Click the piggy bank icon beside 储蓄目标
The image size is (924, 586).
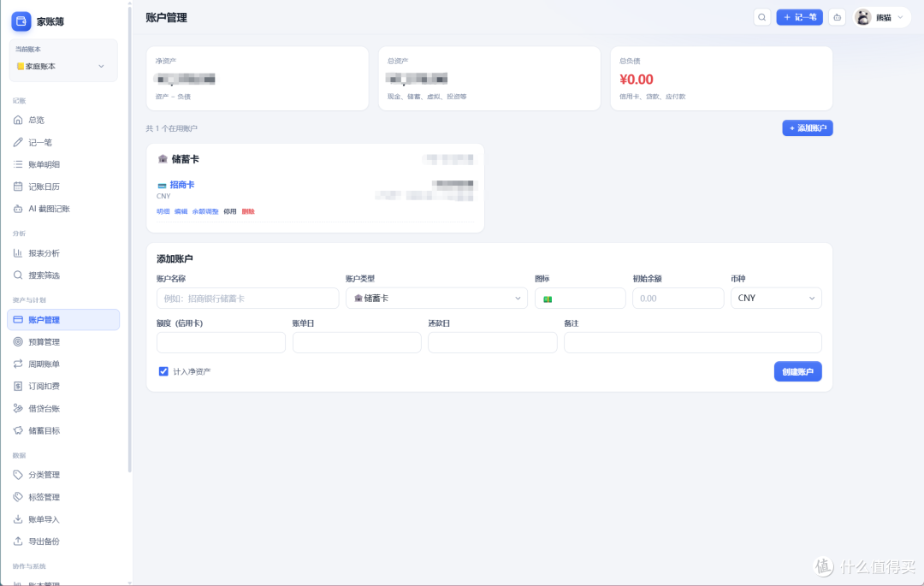click(x=18, y=430)
